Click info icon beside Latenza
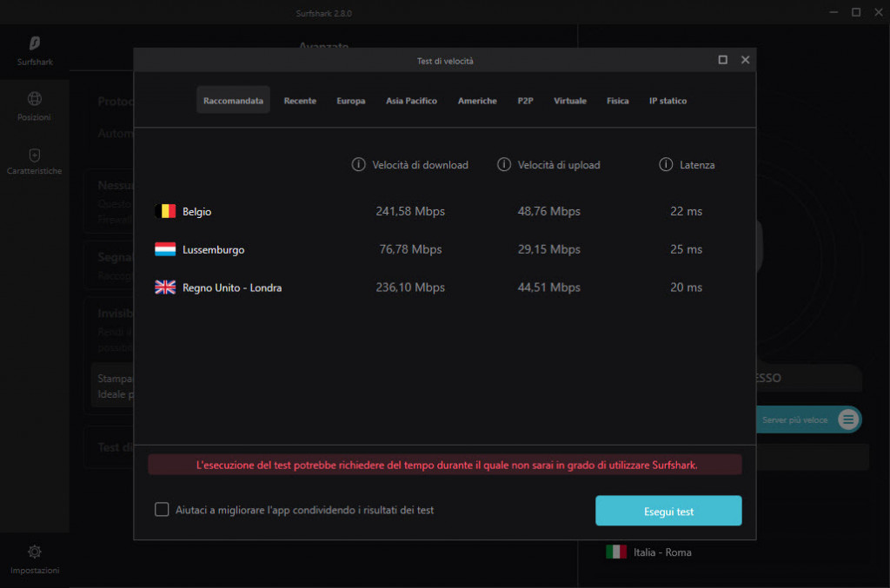The image size is (890, 588). click(665, 164)
